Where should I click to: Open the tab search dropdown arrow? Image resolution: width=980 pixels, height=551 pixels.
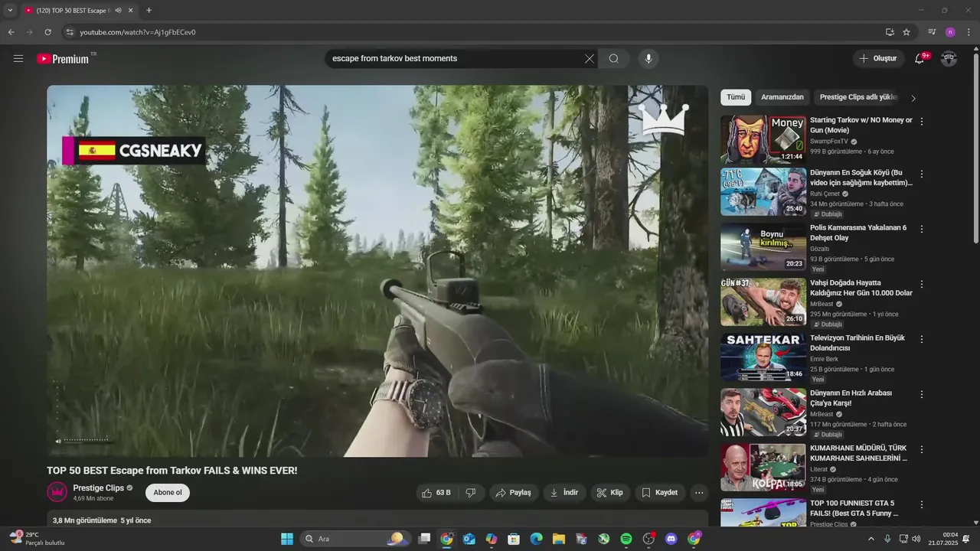(x=10, y=11)
